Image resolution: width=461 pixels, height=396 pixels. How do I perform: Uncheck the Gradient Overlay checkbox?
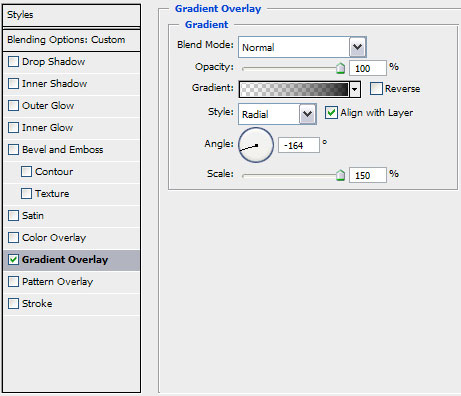pos(13,260)
